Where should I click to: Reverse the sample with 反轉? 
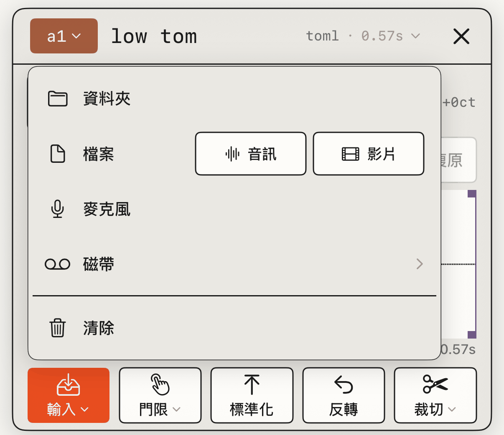[x=344, y=395]
